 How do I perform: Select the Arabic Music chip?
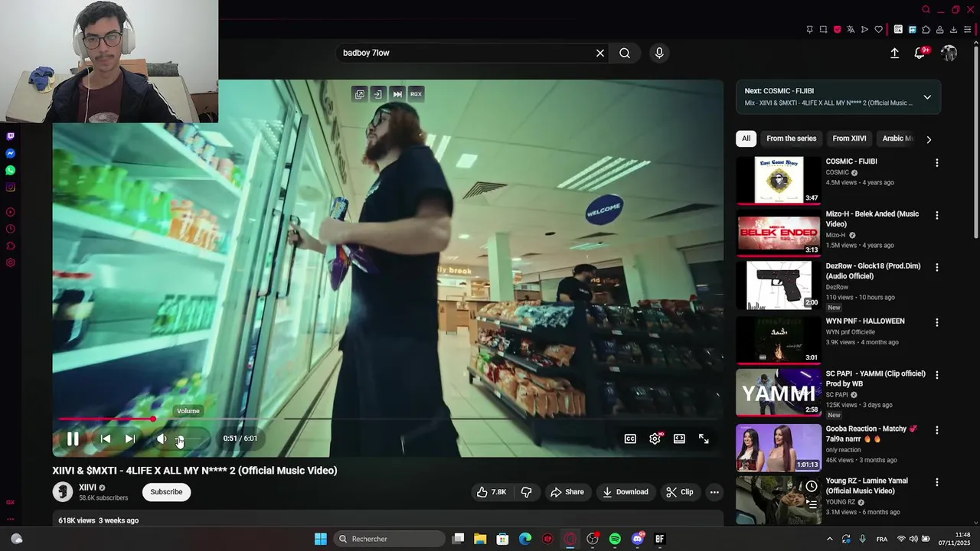897,139
